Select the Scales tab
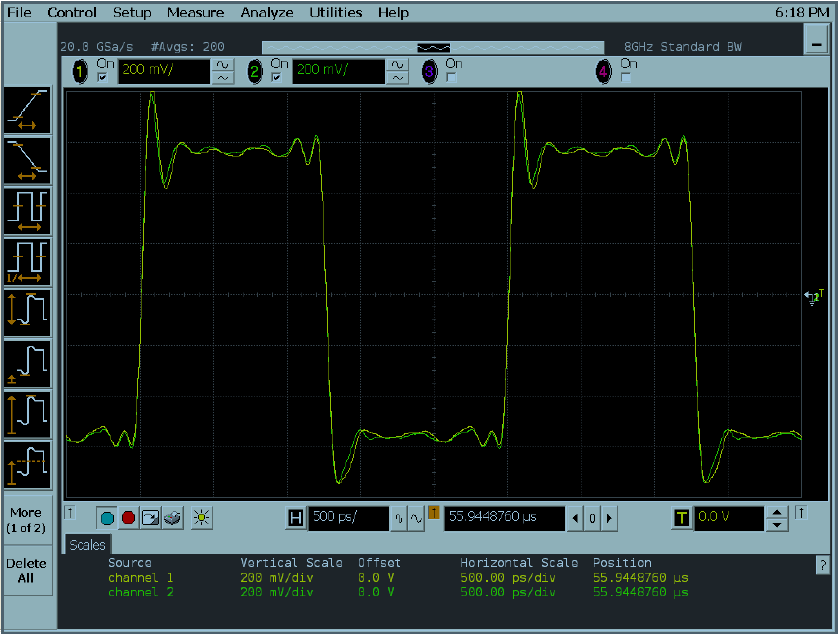This screenshot has height=634, width=839. pyautogui.click(x=88, y=545)
